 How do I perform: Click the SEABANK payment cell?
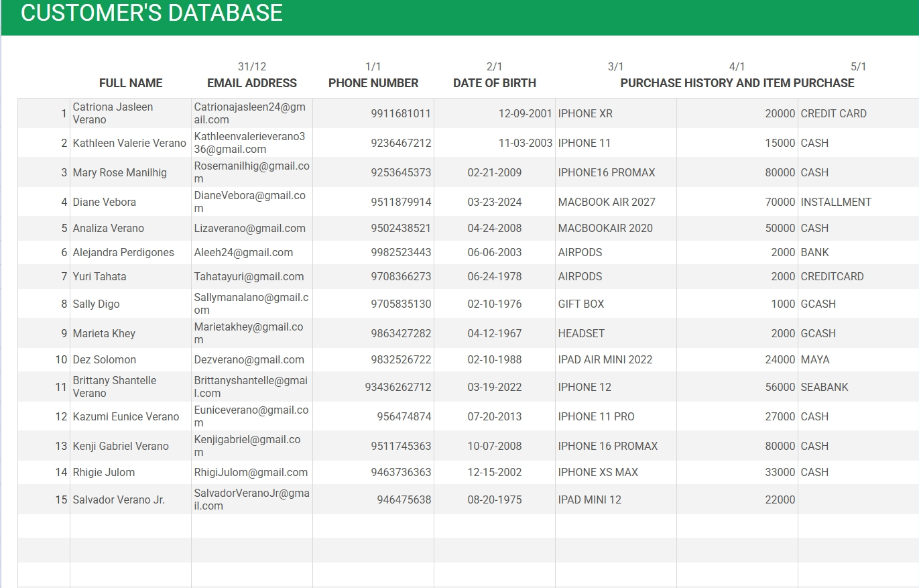click(x=859, y=387)
